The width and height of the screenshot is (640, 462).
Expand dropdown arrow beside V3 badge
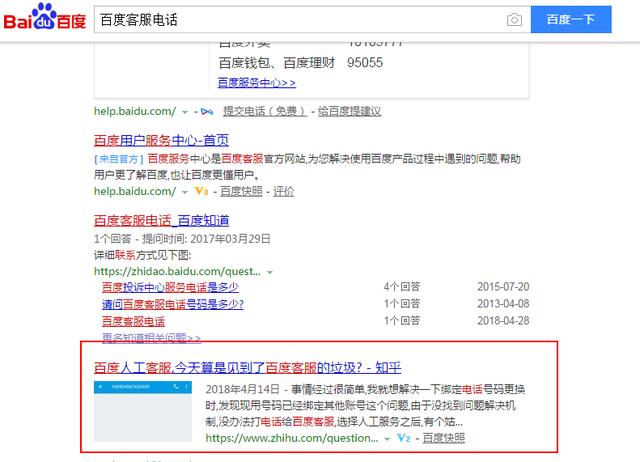click(x=185, y=192)
